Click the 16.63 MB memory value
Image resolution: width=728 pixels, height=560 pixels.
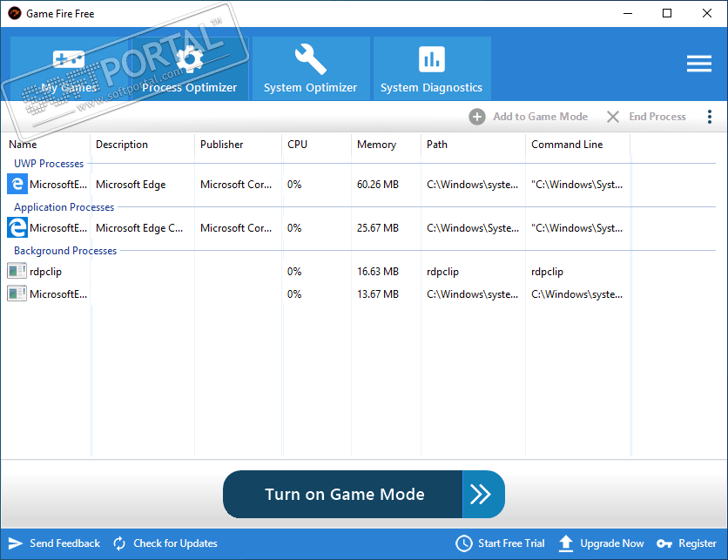click(377, 271)
